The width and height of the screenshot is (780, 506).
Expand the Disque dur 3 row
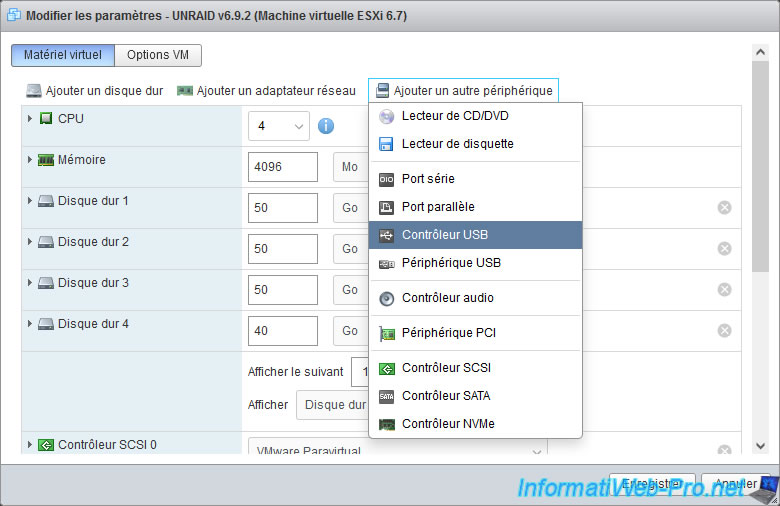(31, 283)
